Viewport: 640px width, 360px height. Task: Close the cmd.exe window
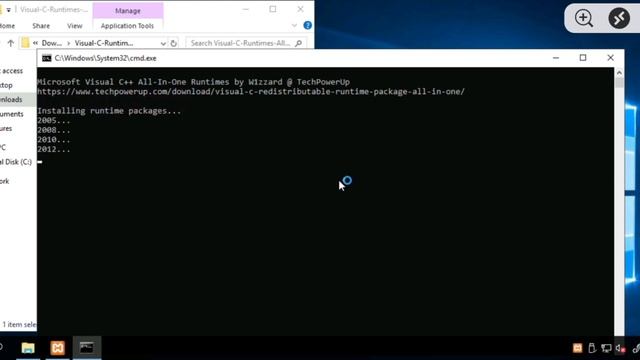coord(610,58)
